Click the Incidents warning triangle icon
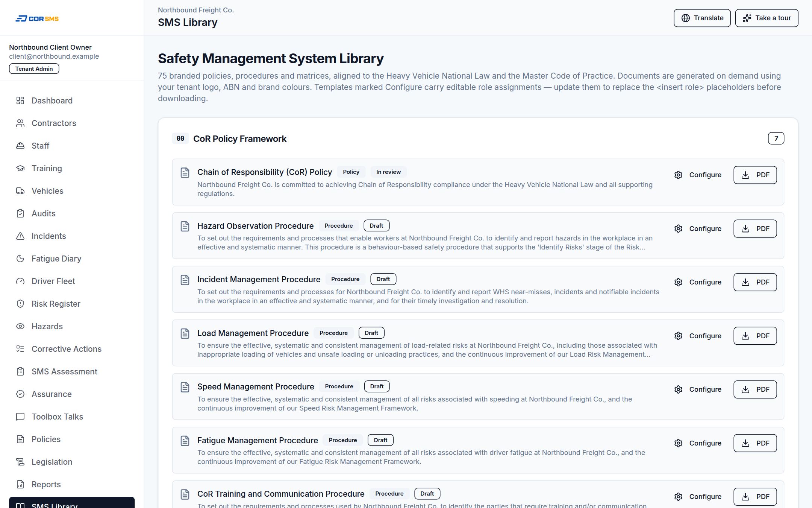The height and width of the screenshot is (508, 812). click(x=20, y=236)
